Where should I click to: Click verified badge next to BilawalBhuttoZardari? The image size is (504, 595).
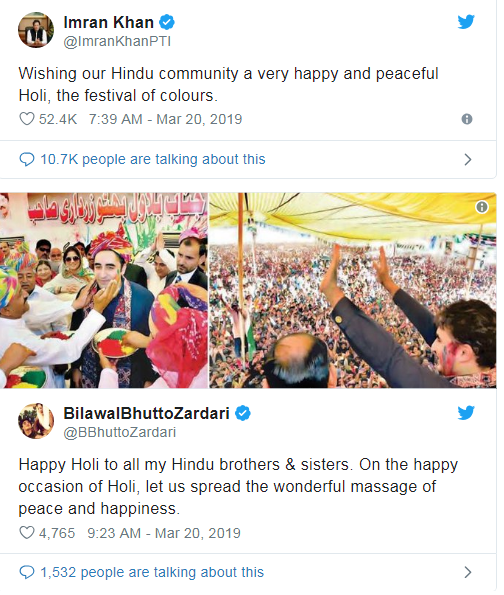(x=243, y=413)
